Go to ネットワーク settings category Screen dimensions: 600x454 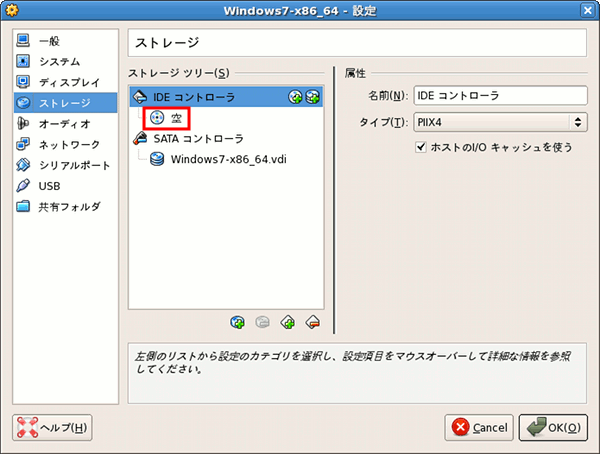68,144
